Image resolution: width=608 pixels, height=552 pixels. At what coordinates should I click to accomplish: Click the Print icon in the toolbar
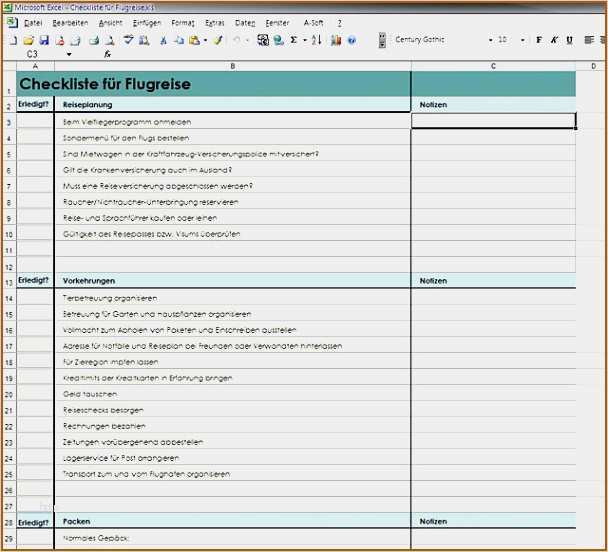click(x=94, y=40)
